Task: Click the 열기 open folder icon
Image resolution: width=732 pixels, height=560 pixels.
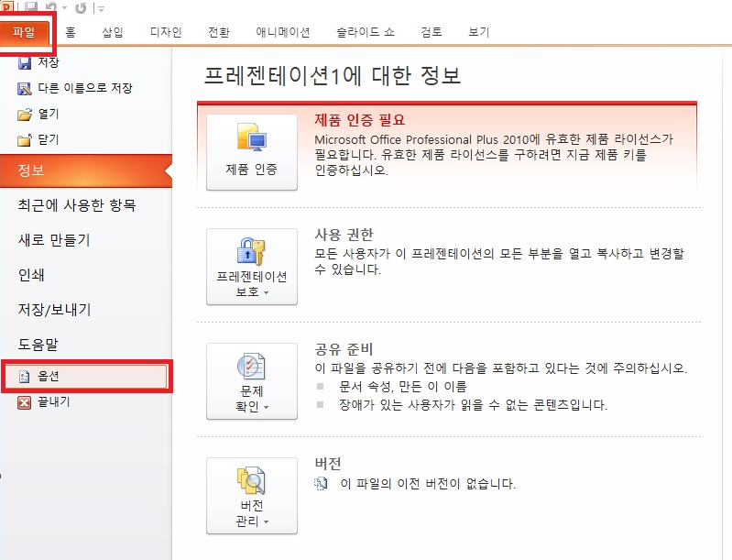Action: click(24, 115)
